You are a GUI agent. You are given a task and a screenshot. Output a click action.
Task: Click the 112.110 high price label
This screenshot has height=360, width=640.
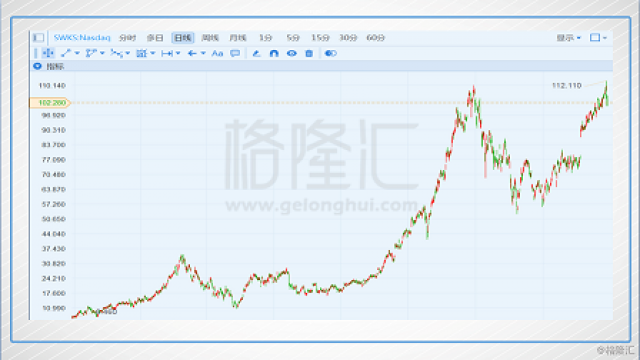tap(566, 85)
